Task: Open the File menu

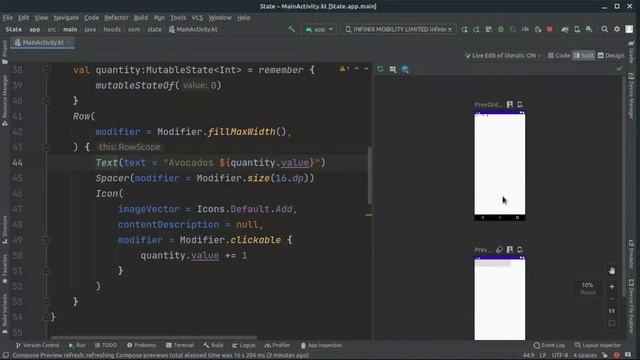Action: coord(7,18)
